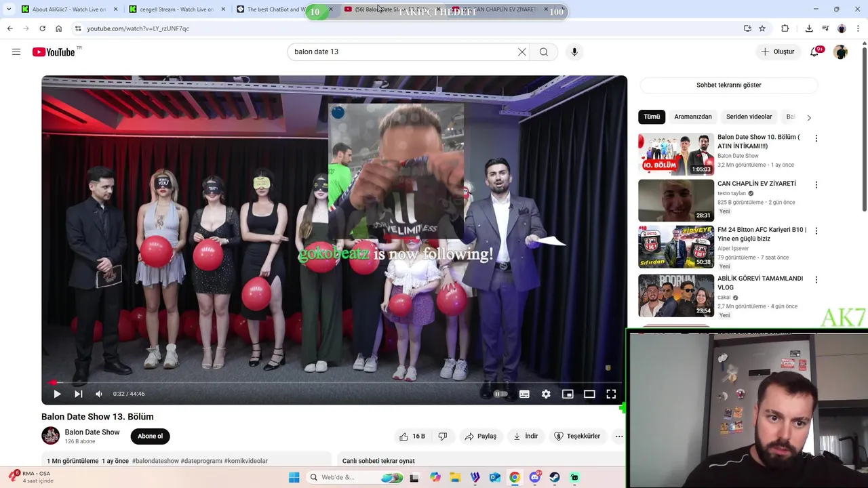868x488 pixels.
Task: Open Teşekkürler thanks button
Action: (x=577, y=436)
